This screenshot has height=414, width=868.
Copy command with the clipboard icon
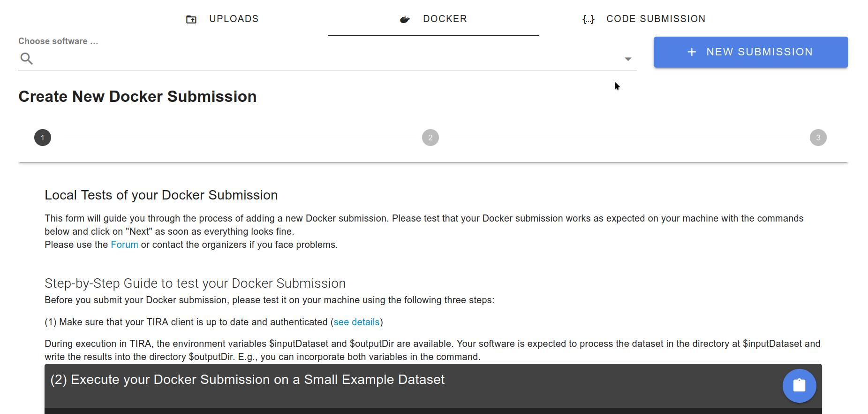tap(799, 385)
